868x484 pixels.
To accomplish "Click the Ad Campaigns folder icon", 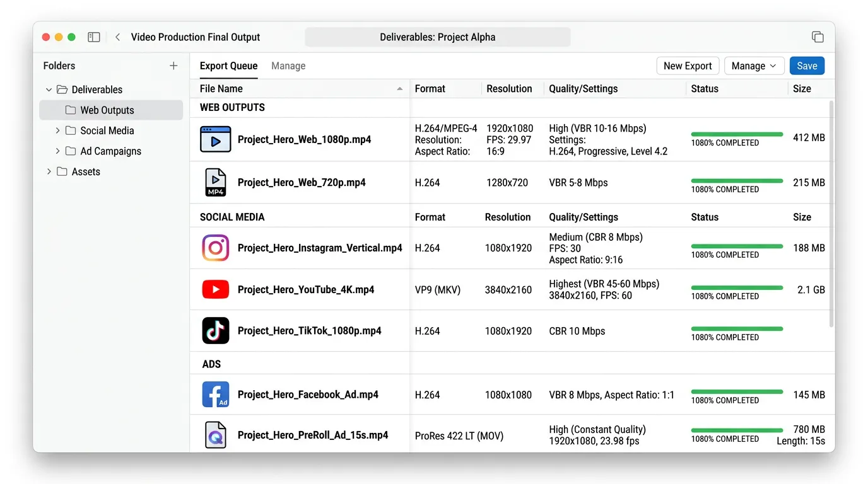I will (71, 151).
